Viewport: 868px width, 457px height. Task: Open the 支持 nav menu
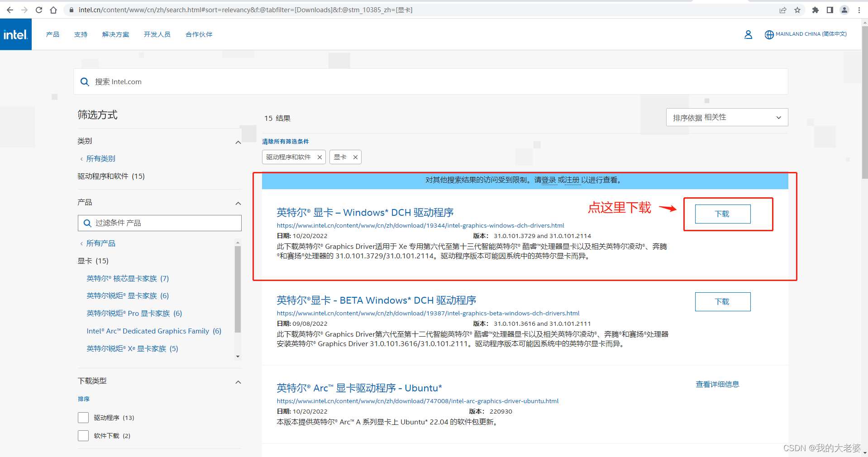(x=81, y=34)
